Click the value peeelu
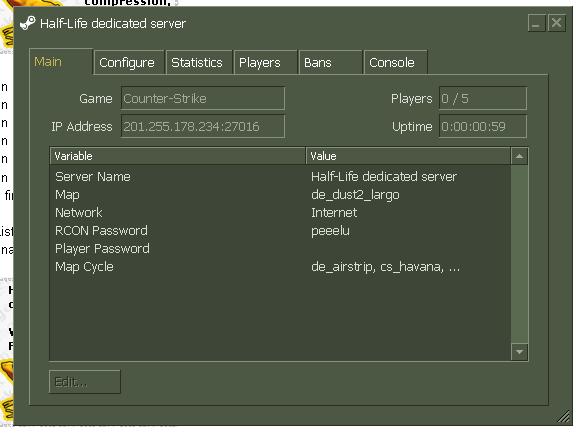 pyautogui.click(x=330, y=231)
